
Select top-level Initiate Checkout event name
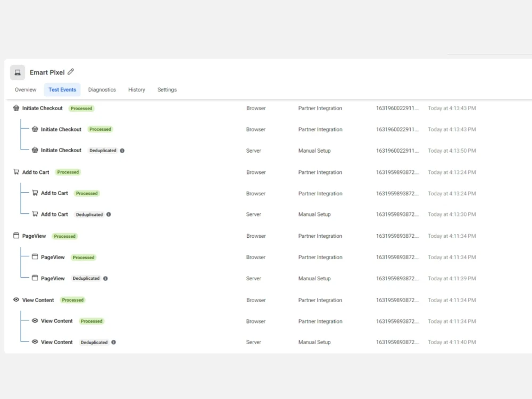click(43, 108)
